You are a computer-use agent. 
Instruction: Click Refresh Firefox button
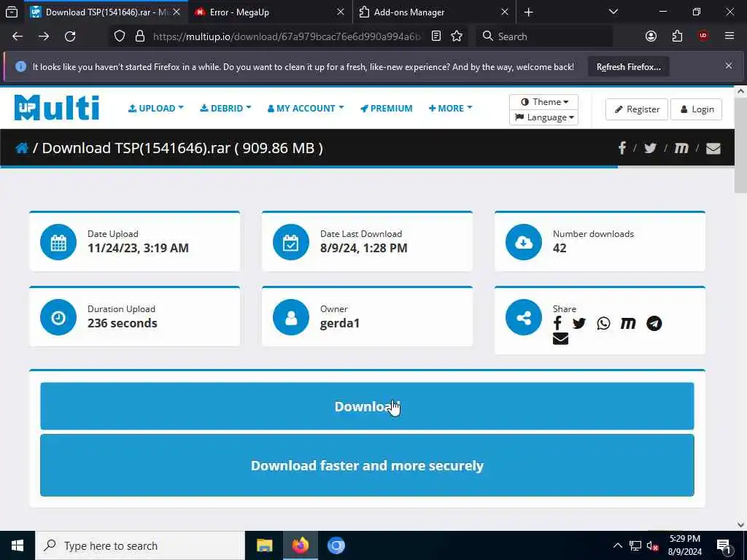point(628,66)
